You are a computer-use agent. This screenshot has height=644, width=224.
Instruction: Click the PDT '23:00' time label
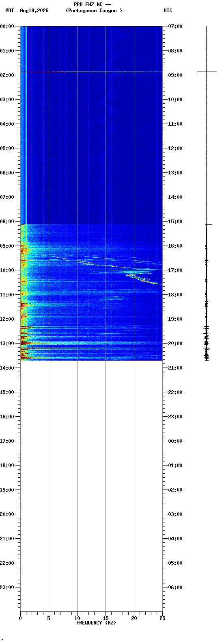click(7, 587)
